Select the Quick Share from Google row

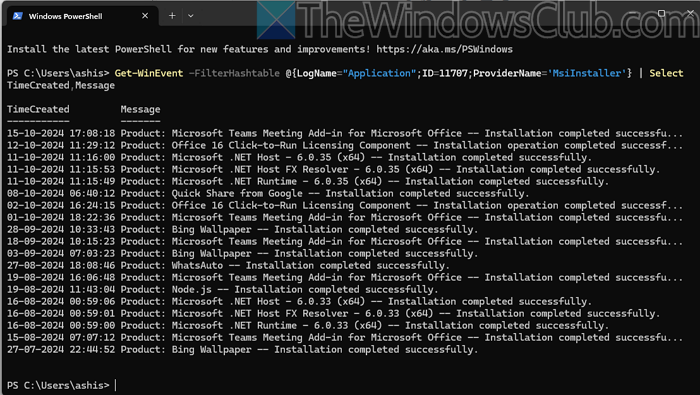coord(268,194)
